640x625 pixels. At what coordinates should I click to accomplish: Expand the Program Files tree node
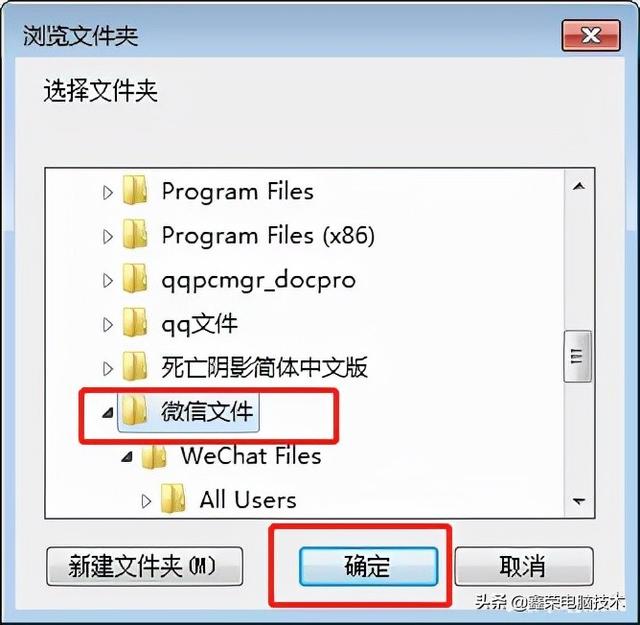[108, 193]
